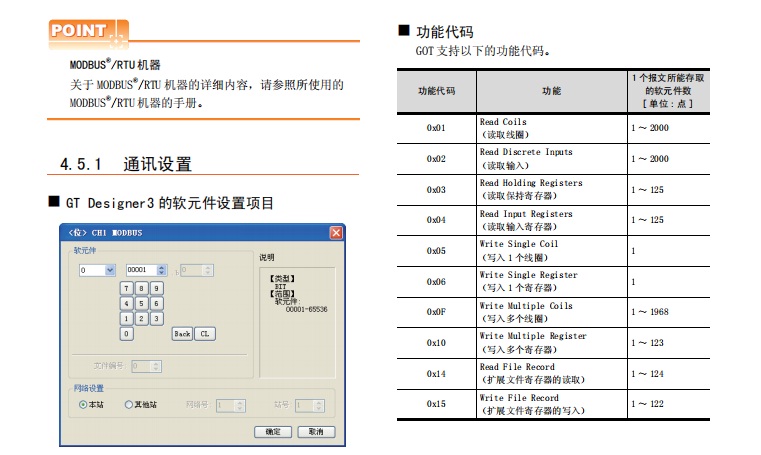The width and height of the screenshot is (761, 455).
Task: Select the 其他站 radio option
Action: [129, 405]
